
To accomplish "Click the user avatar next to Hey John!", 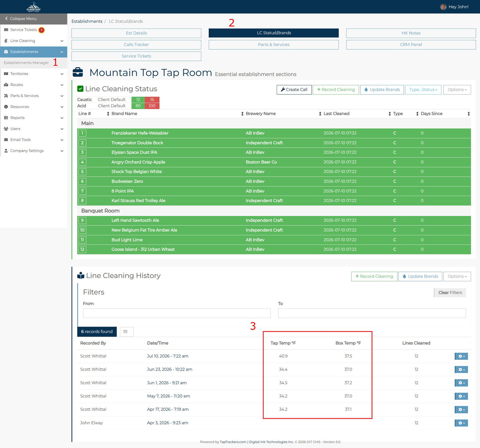I will coord(443,7).
